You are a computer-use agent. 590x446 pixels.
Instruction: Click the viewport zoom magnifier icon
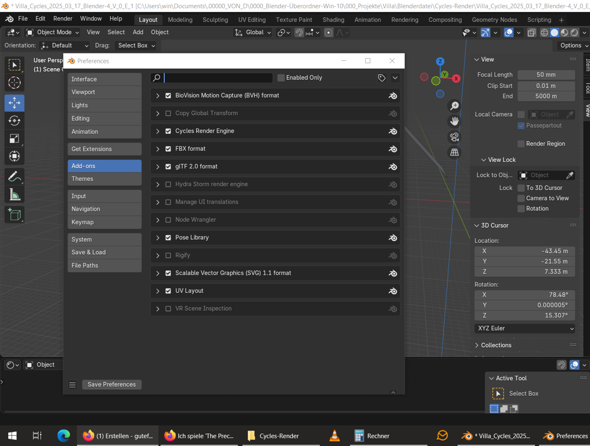pyautogui.click(x=455, y=106)
